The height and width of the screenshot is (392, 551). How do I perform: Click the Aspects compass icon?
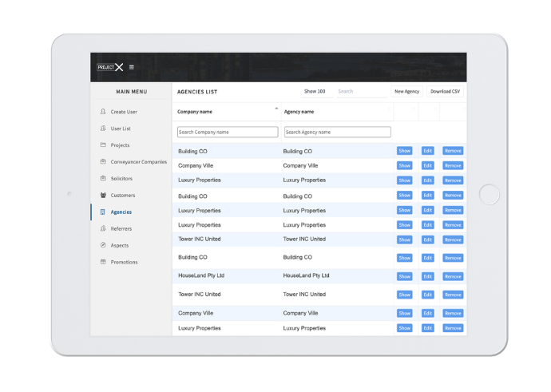point(103,245)
